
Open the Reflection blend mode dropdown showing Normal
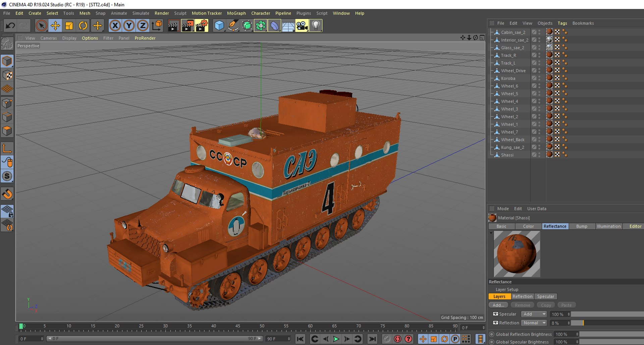point(534,323)
